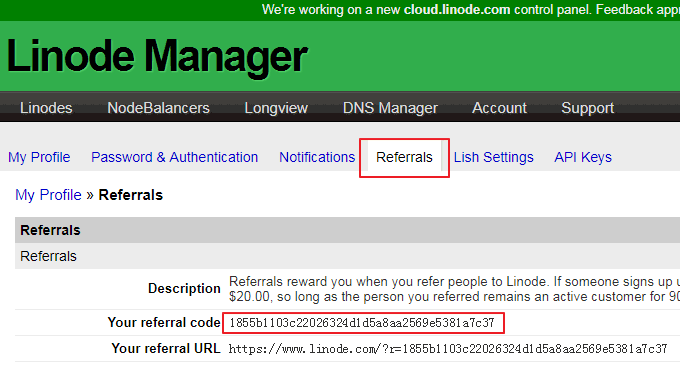Open Longview in the top navigation

point(276,108)
